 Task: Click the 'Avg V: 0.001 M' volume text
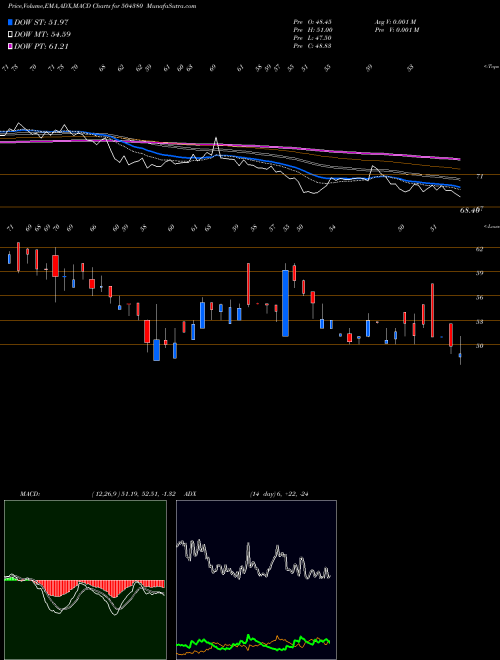(396, 22)
